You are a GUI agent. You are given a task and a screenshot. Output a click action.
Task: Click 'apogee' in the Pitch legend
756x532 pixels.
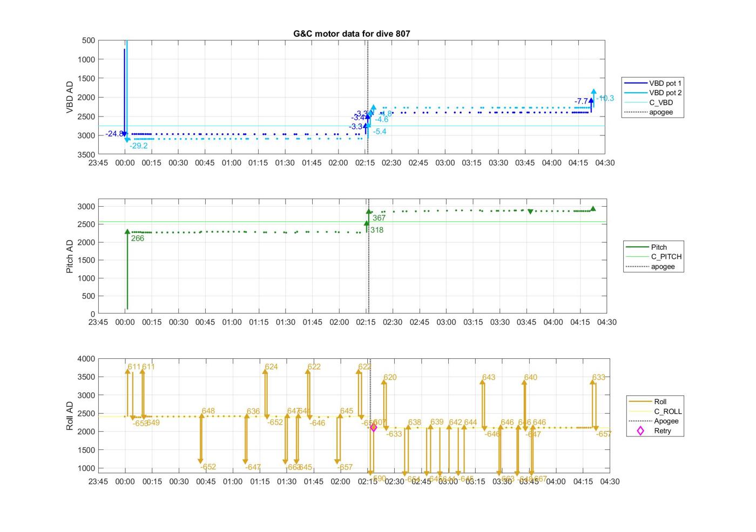[x=650, y=267]
